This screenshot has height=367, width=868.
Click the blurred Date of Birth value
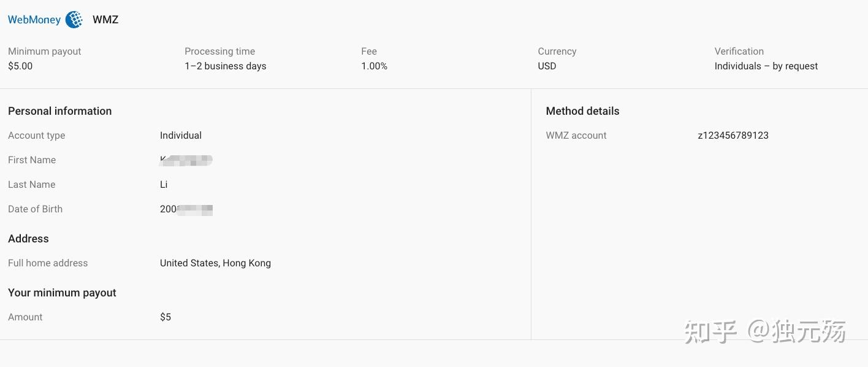(x=186, y=209)
